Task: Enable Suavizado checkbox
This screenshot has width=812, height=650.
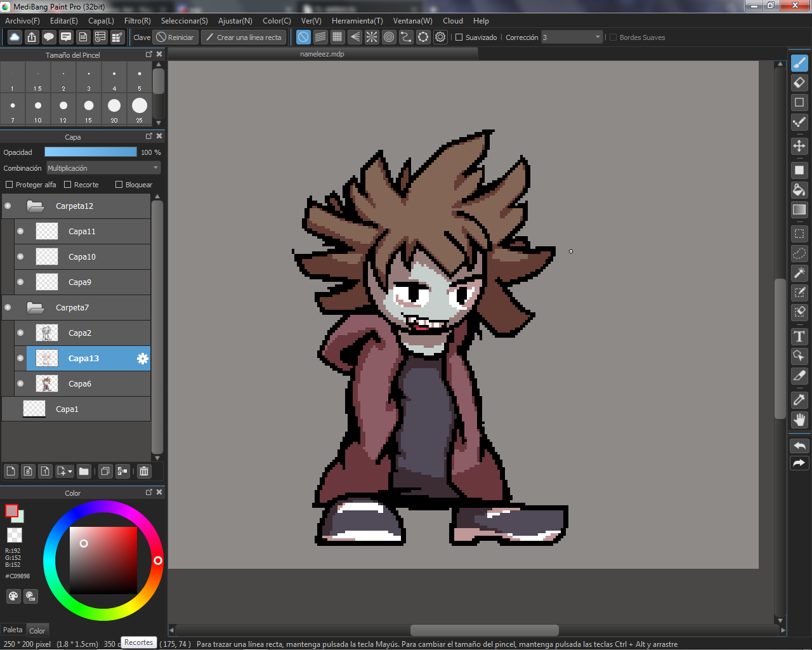Action: click(x=459, y=37)
